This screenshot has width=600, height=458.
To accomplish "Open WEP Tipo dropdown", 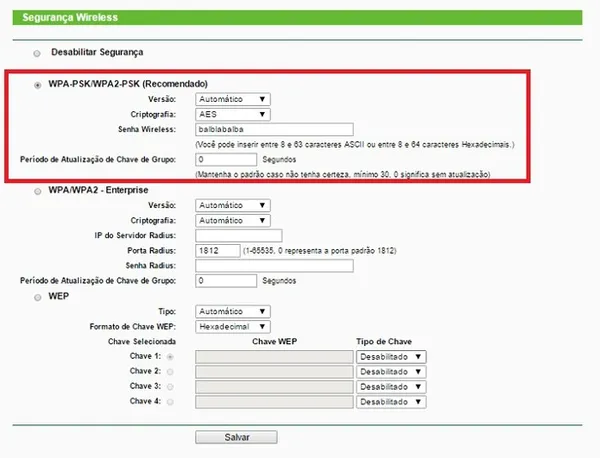I will tap(233, 311).
